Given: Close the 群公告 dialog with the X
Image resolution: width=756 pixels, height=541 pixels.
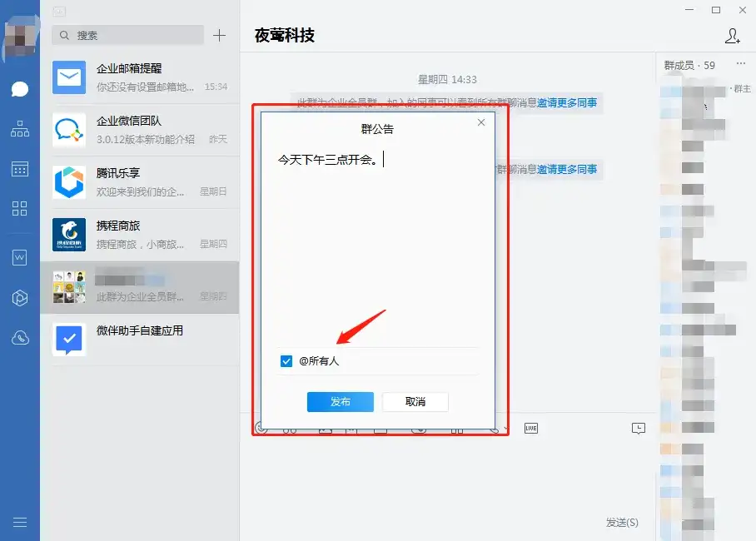Looking at the screenshot, I should coord(480,122).
